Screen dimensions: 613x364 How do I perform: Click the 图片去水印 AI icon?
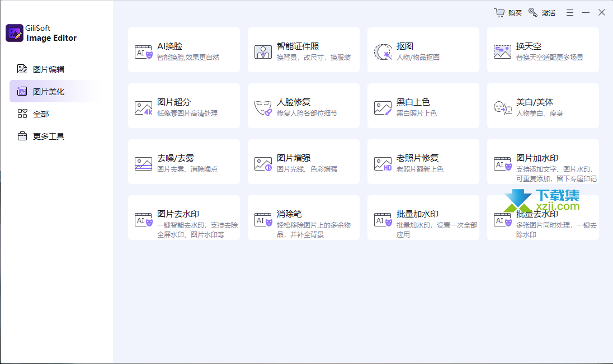[144, 220]
